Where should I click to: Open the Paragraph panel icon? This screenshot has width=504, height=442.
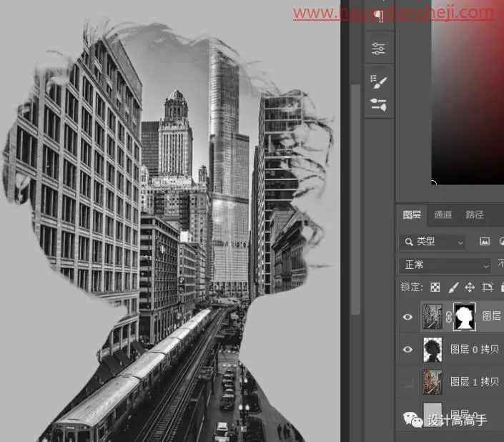pyautogui.click(x=379, y=16)
